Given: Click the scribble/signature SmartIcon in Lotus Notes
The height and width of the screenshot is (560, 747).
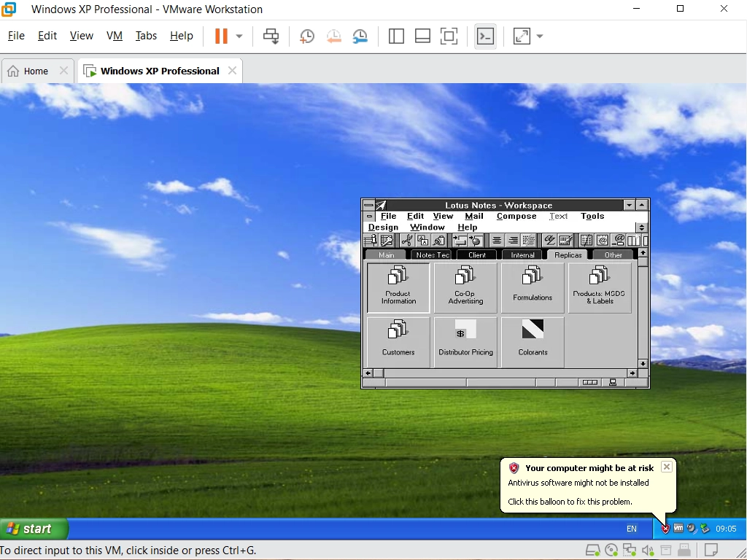Looking at the screenshot, I should tap(549, 241).
